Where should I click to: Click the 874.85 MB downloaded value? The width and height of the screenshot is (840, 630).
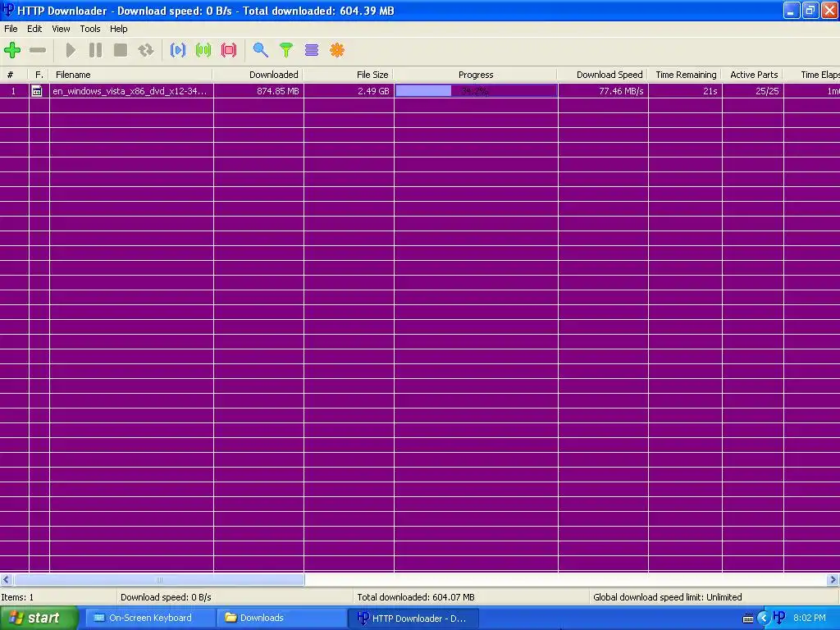coord(277,91)
